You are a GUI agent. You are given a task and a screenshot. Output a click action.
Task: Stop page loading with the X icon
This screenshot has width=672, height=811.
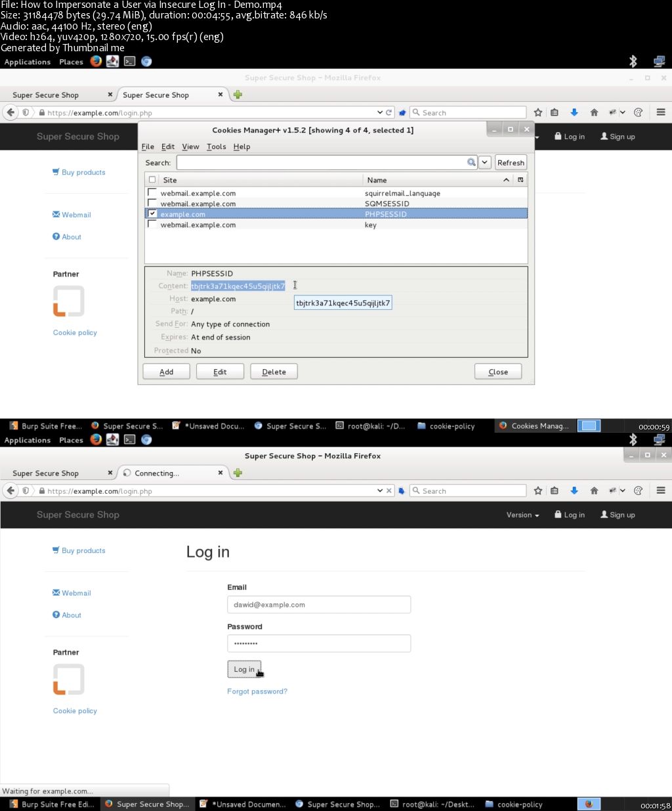(x=389, y=491)
